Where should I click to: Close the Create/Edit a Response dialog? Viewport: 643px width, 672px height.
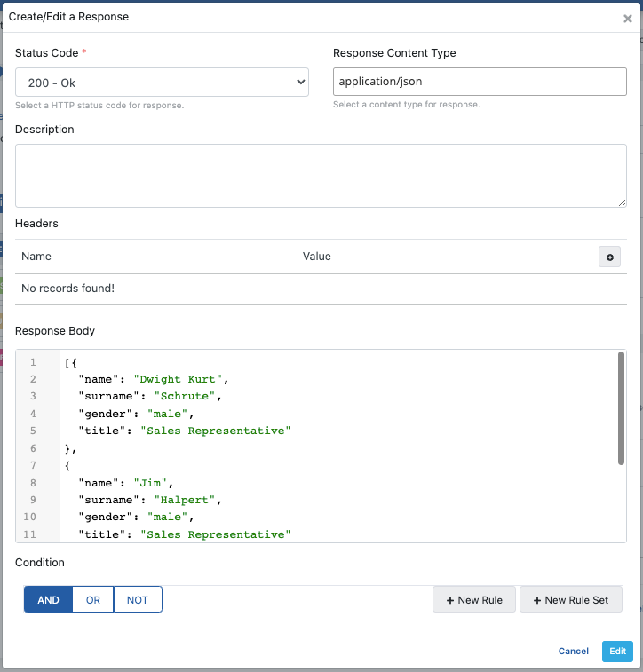click(627, 19)
